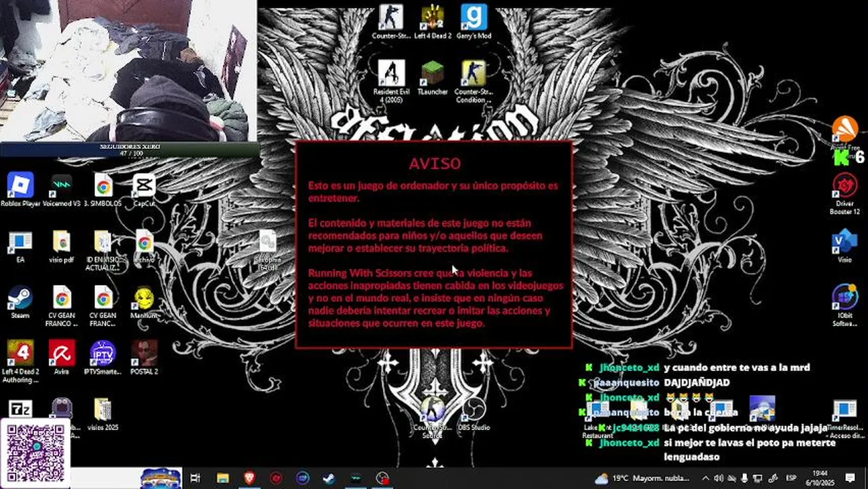Open the Driver Booster 12 shortcut
This screenshot has height=489, width=868.
tap(845, 195)
